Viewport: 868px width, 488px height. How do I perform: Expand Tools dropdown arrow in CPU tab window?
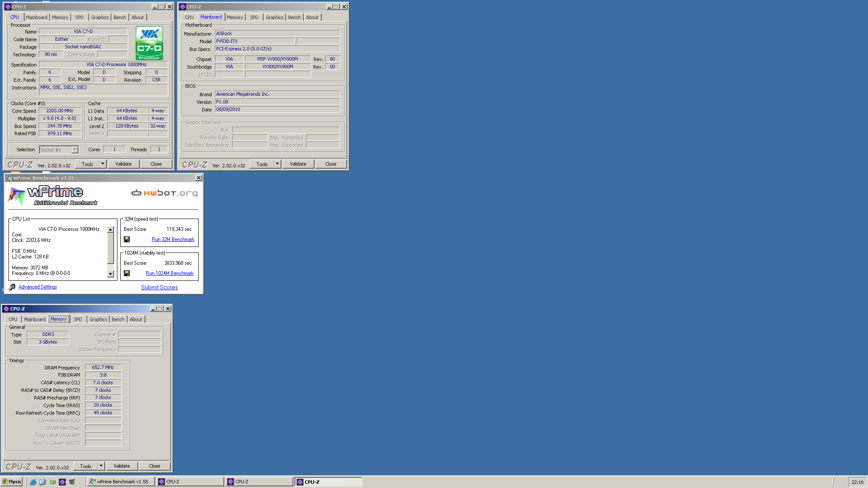(x=103, y=164)
